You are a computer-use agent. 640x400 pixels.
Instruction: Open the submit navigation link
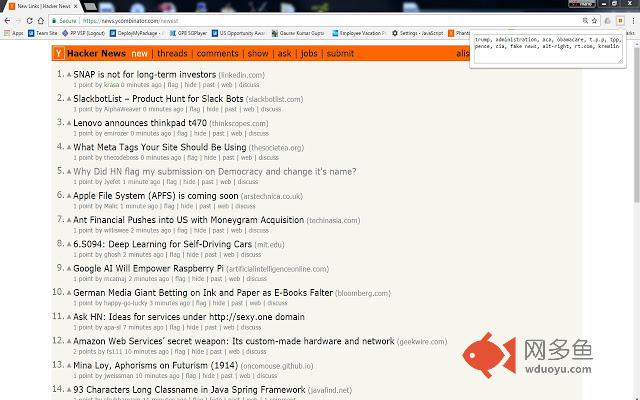tap(340, 53)
